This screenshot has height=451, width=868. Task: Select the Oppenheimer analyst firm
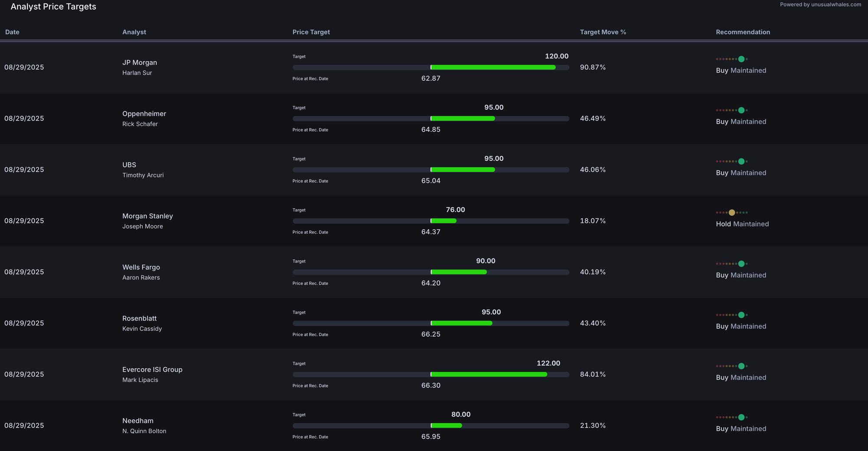click(x=144, y=114)
